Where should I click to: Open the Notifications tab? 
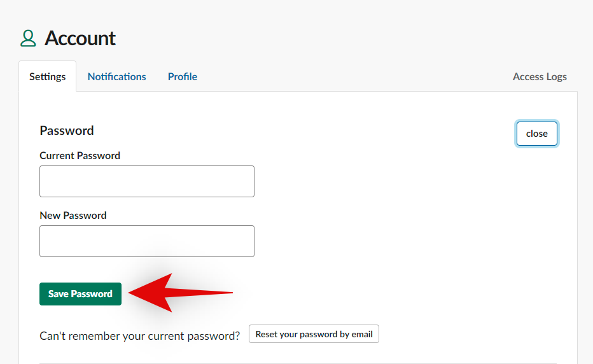pos(116,76)
